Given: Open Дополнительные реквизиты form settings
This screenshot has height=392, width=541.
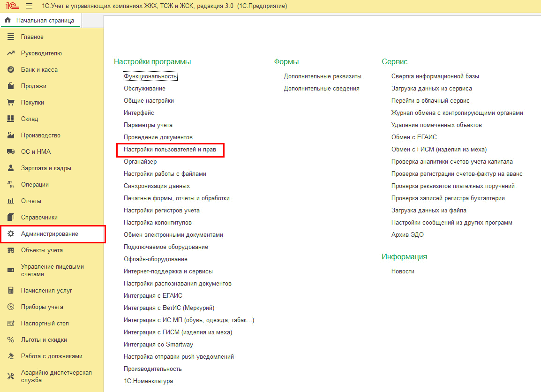Looking at the screenshot, I should coord(323,76).
